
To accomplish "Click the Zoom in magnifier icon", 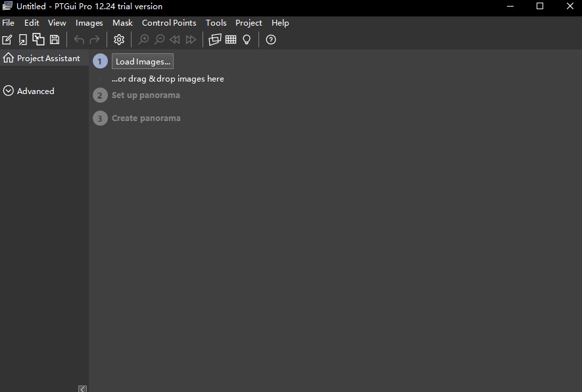I will click(x=143, y=39).
